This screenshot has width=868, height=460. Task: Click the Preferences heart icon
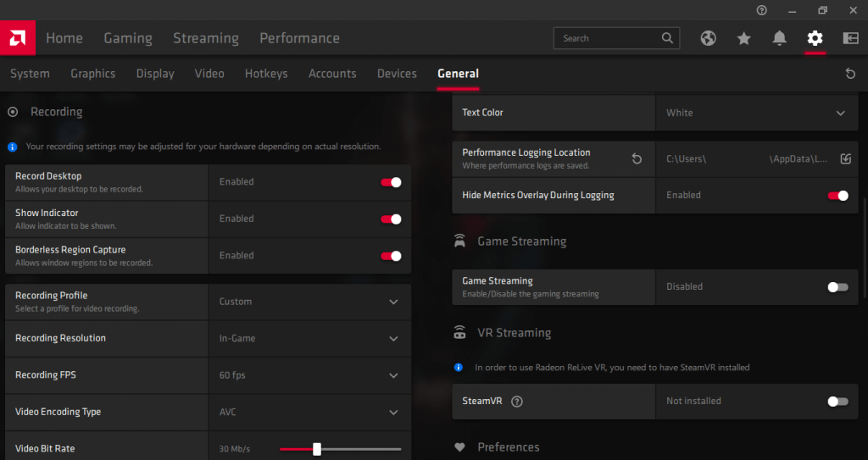(x=459, y=447)
